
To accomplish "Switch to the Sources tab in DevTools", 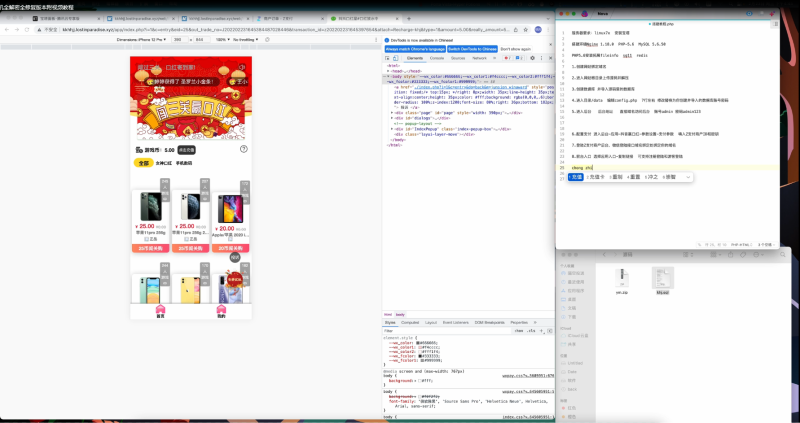I will [x=458, y=58].
